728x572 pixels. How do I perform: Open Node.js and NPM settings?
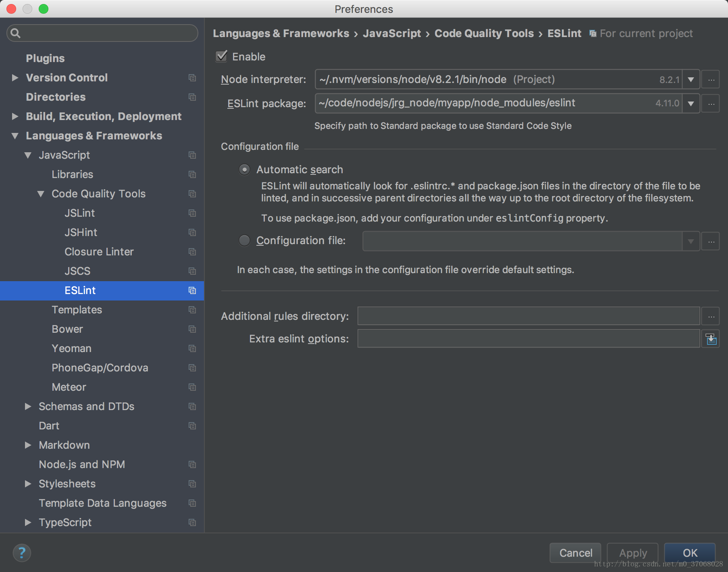tap(82, 464)
